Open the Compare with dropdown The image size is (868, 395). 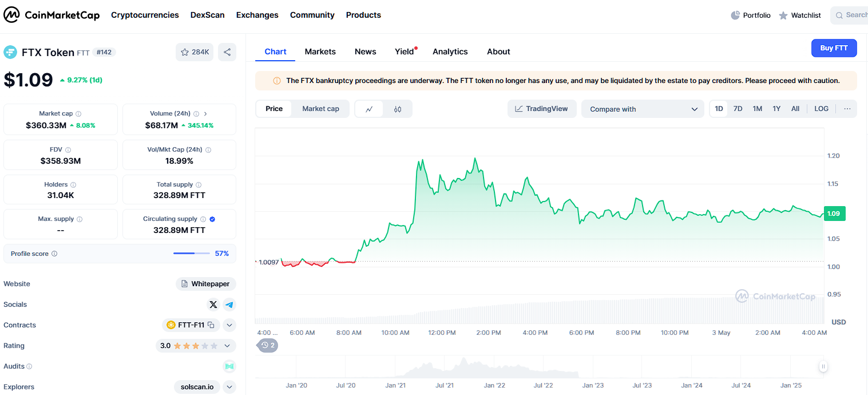click(643, 109)
